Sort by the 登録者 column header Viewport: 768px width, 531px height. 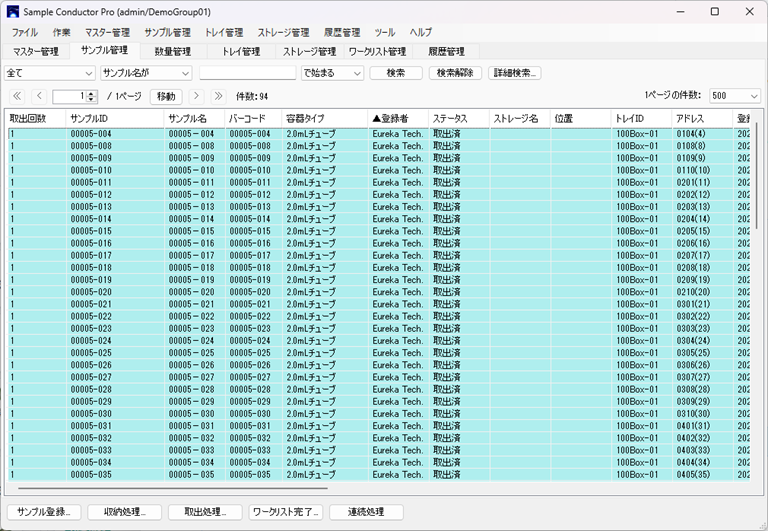click(397, 119)
